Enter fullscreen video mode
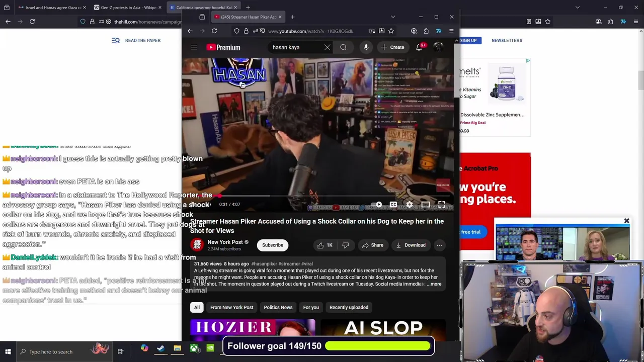This screenshot has width=644, height=362. (442, 205)
